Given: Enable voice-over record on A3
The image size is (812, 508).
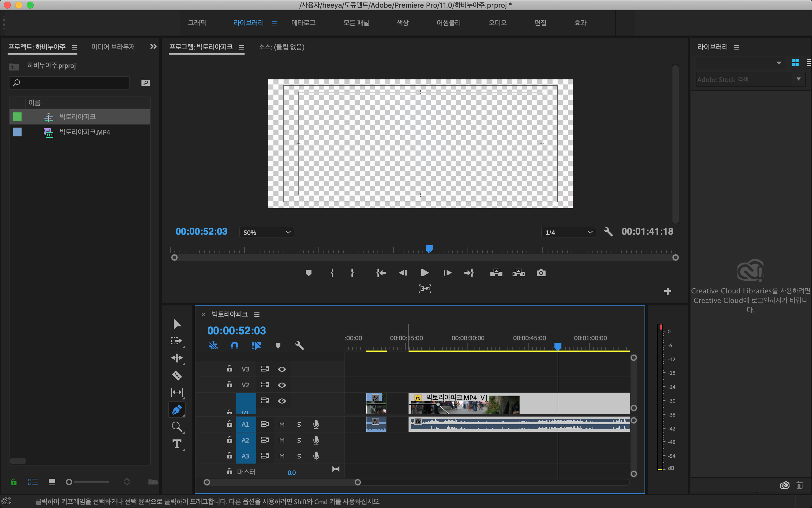Looking at the screenshot, I should [316, 456].
